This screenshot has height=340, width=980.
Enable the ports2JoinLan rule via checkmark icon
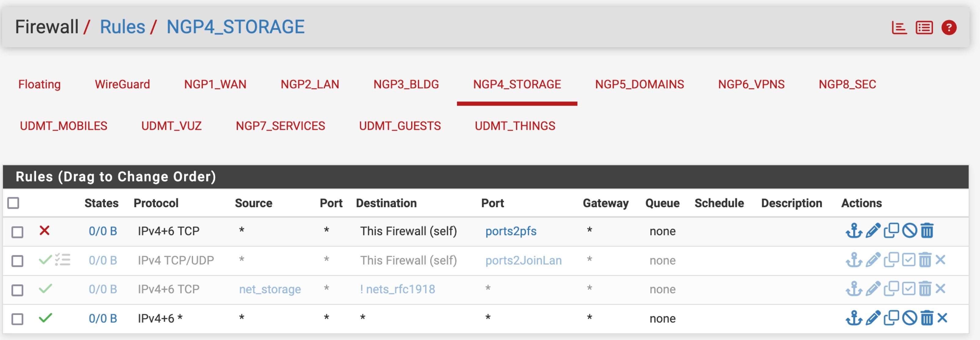point(909,260)
